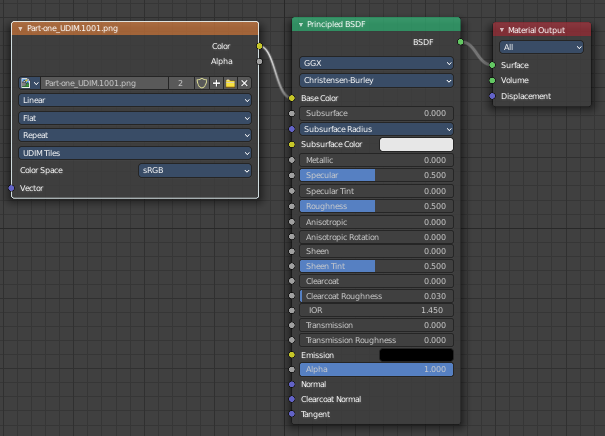Click the Sheen value field
Image resolution: width=605 pixels, height=436 pixels.
click(376, 251)
